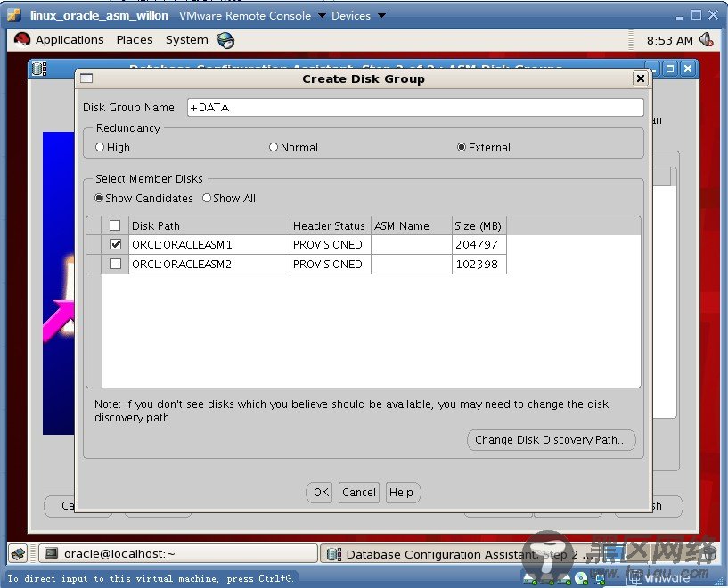Image resolution: width=728 pixels, height=588 pixels.
Task: Select Show Candidates radio button
Action: pos(143,198)
